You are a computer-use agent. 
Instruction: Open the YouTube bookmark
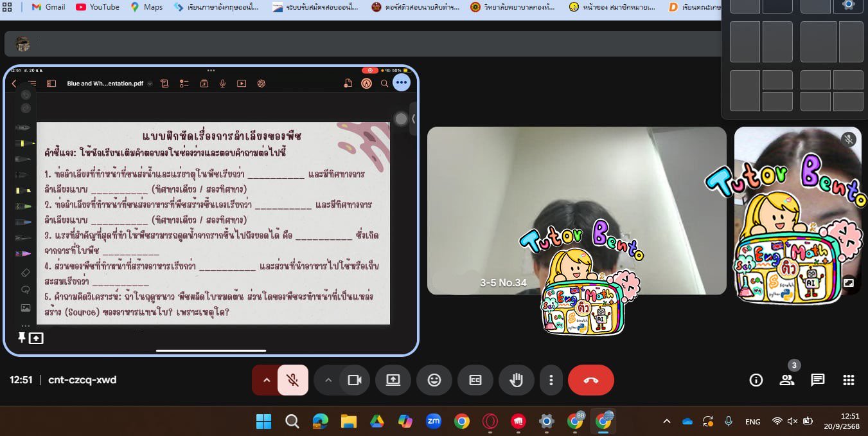[98, 7]
